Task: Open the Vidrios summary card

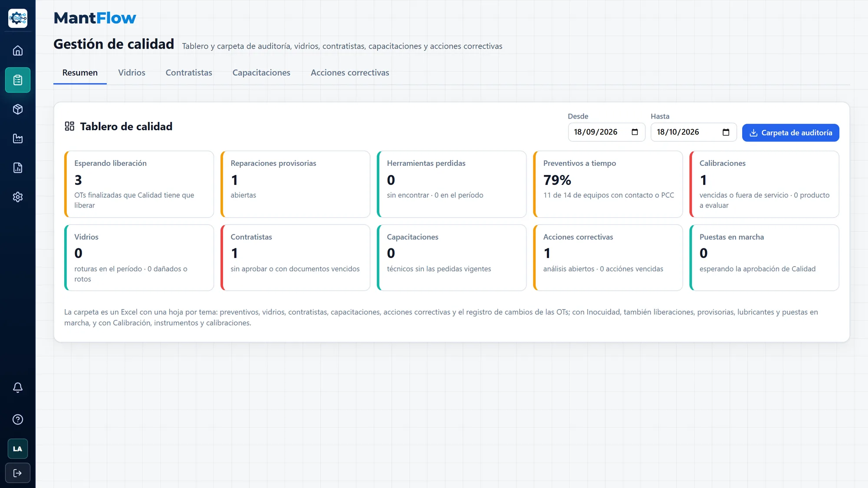Action: [x=139, y=257]
